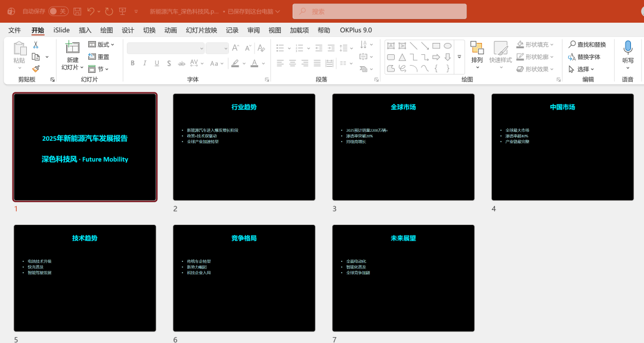Open the Shape Fill (形状填充) dropdown

535,44
